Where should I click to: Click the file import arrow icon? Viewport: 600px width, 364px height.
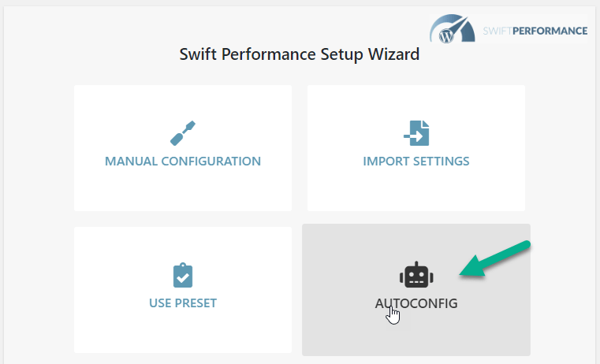416,133
